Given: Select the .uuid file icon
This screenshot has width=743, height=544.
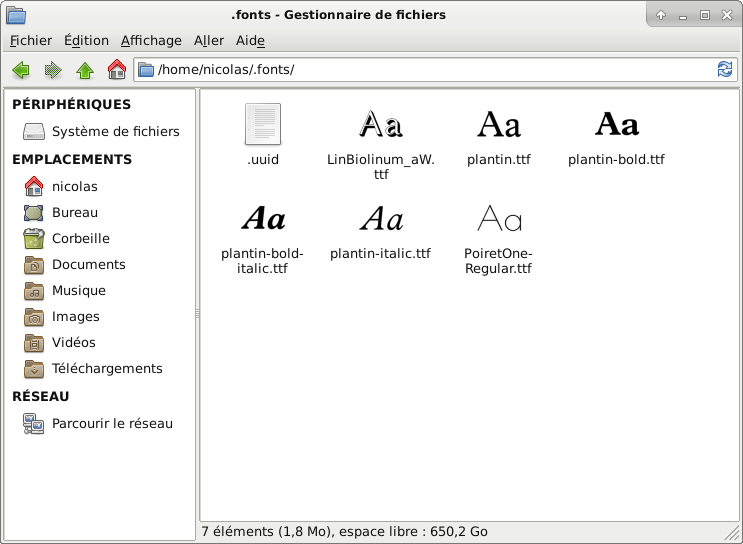Looking at the screenshot, I should pyautogui.click(x=263, y=124).
